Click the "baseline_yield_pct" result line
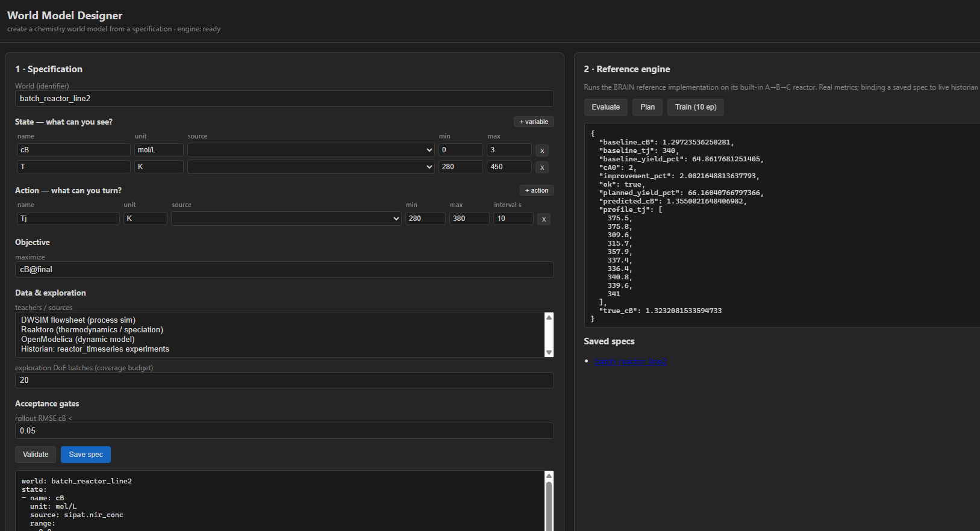 pyautogui.click(x=681, y=160)
